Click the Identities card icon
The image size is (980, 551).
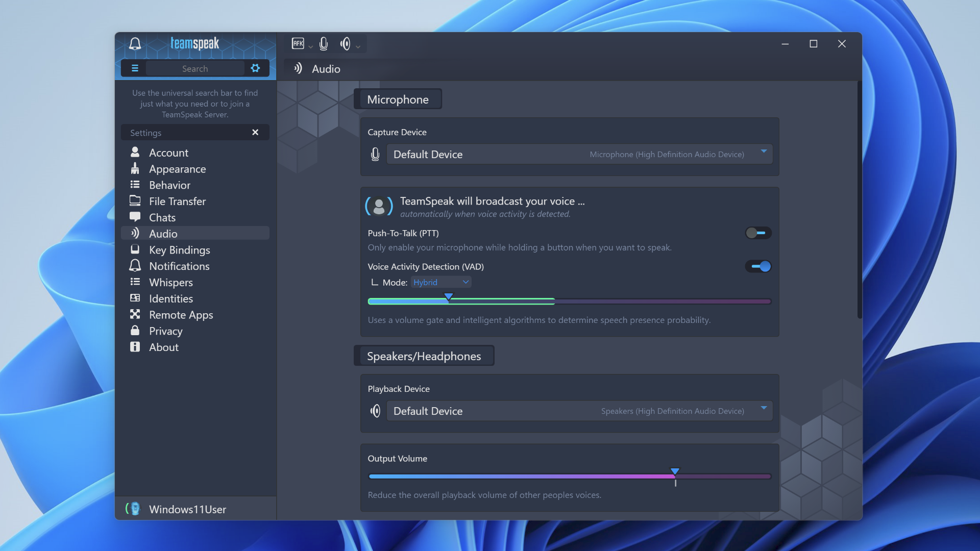coord(135,298)
